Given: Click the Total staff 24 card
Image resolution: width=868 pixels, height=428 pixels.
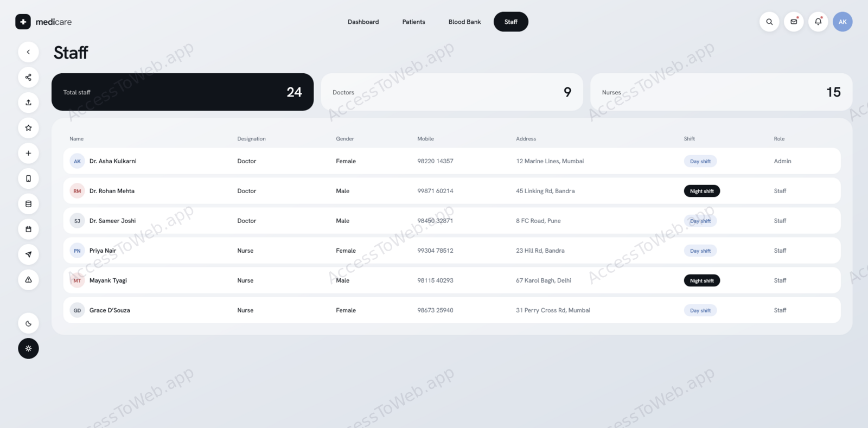Looking at the screenshot, I should tap(182, 92).
